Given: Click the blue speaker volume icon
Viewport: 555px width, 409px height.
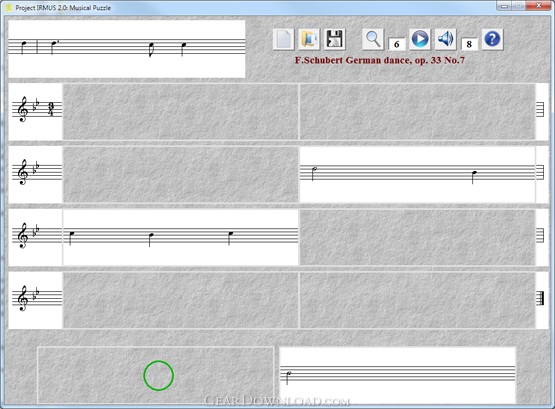Looking at the screenshot, I should pyautogui.click(x=446, y=39).
